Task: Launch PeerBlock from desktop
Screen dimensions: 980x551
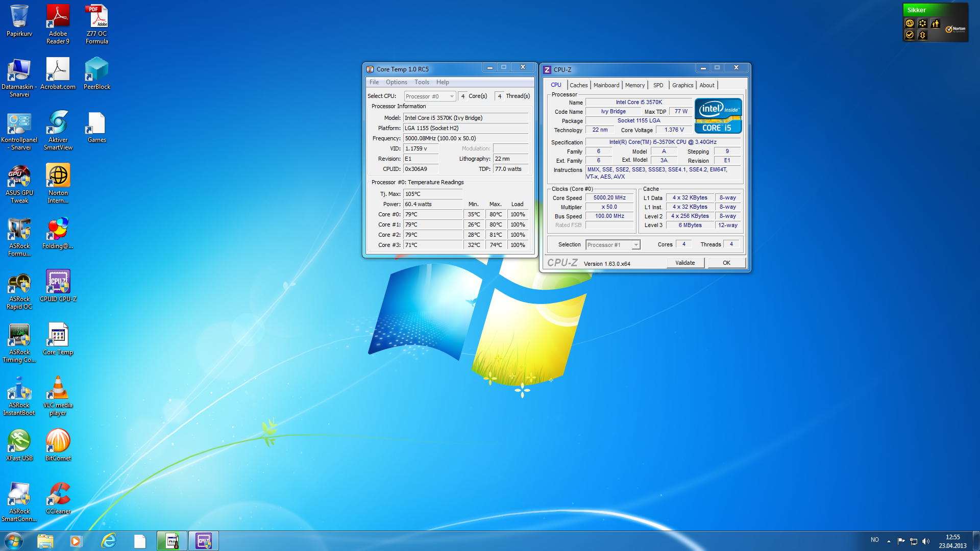Action: click(x=96, y=73)
